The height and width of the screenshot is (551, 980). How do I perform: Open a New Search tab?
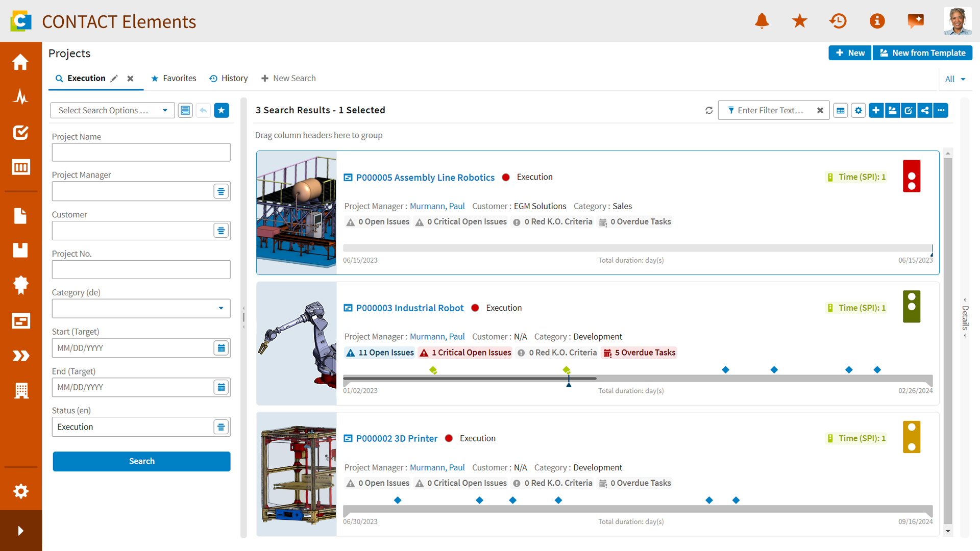tap(288, 78)
